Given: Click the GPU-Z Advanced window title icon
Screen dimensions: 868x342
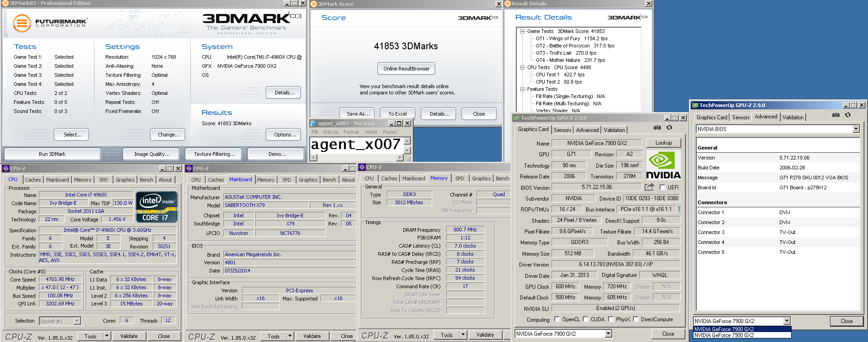Looking at the screenshot, I should (695, 105).
